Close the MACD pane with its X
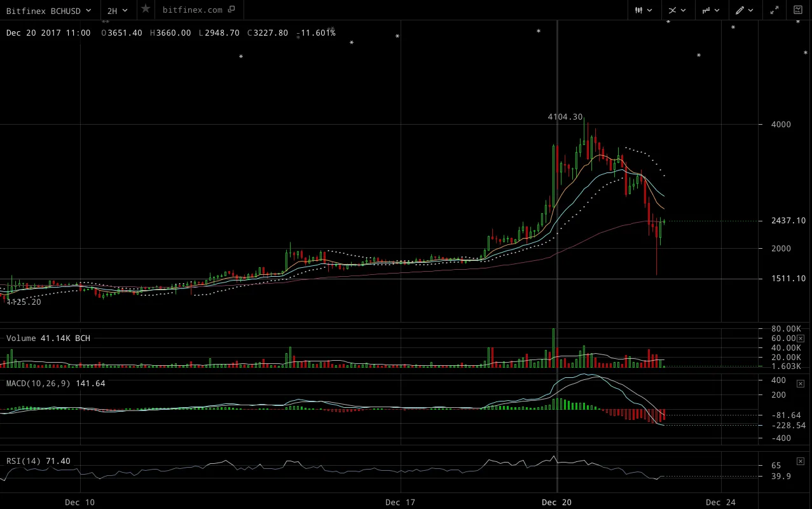 click(800, 382)
